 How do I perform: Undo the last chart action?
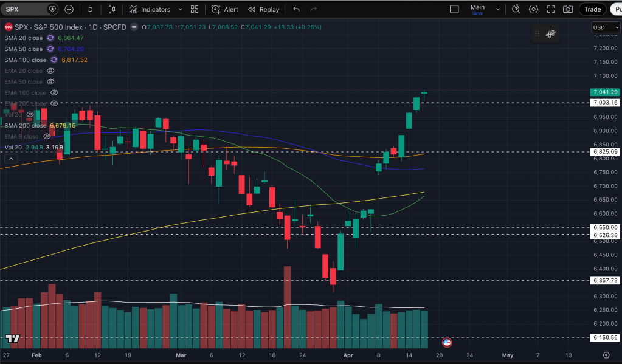(296, 9)
